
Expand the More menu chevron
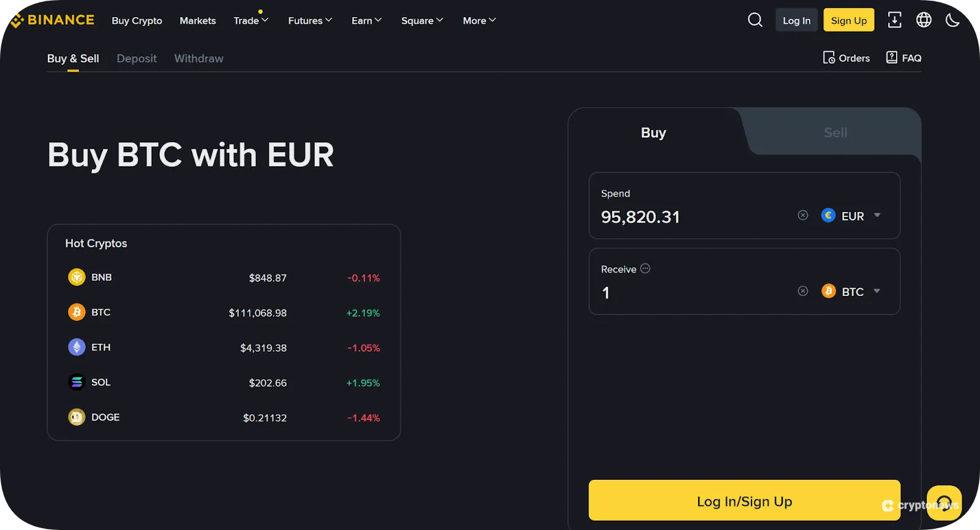click(492, 20)
